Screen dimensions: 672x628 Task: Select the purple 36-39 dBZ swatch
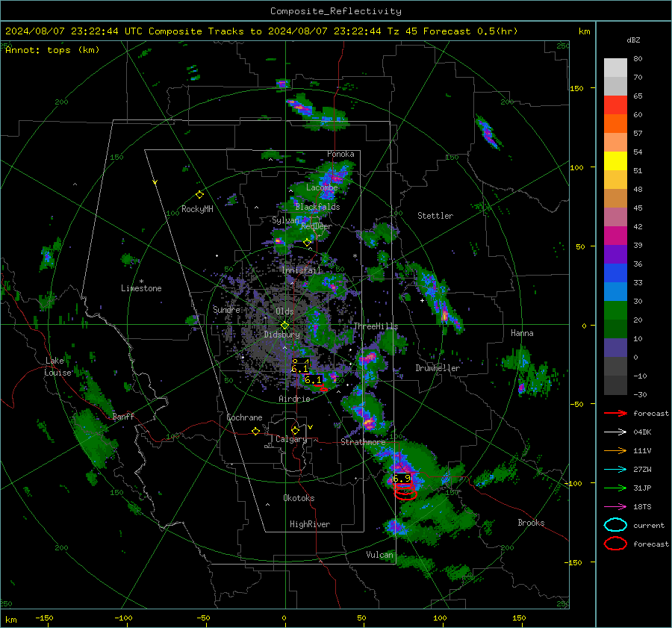pyautogui.click(x=615, y=255)
